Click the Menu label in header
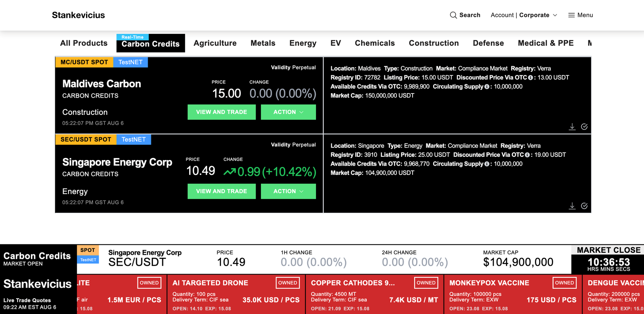Viewport: 644px width, 314px height. click(x=585, y=15)
